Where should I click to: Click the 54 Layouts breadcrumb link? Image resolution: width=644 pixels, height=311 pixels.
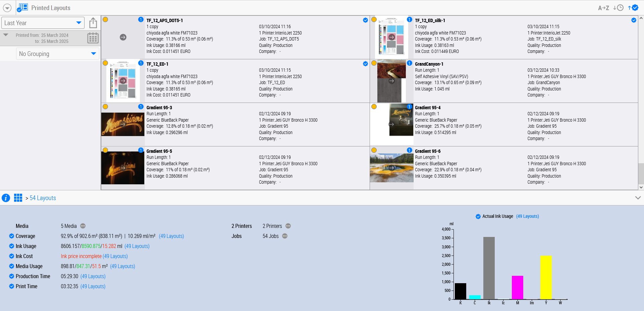pyautogui.click(x=43, y=198)
